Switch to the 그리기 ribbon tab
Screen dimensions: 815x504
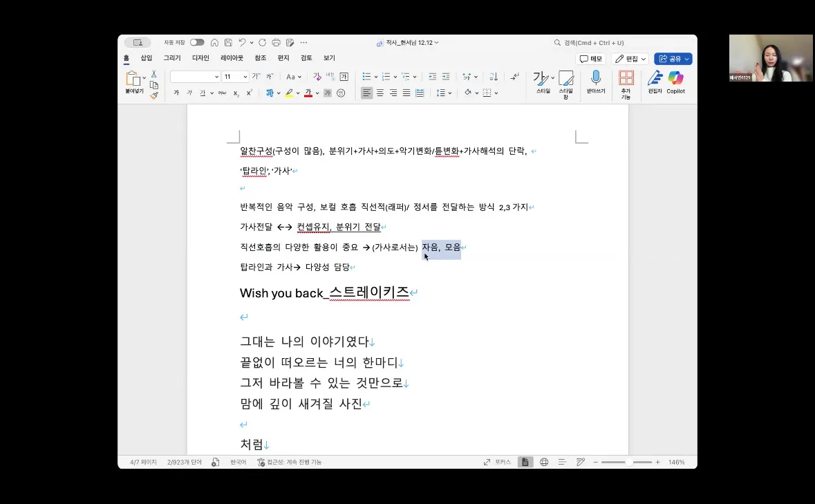(x=172, y=58)
